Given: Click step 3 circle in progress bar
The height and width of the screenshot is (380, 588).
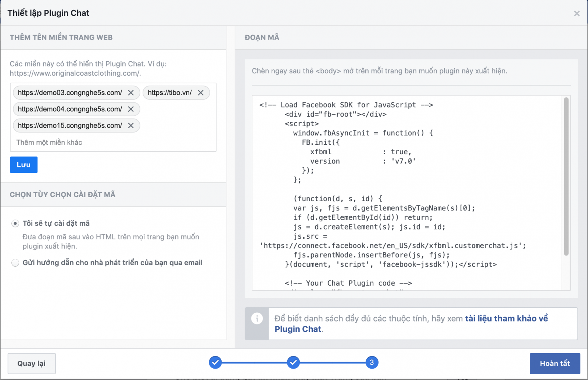Looking at the screenshot, I should (x=372, y=362).
